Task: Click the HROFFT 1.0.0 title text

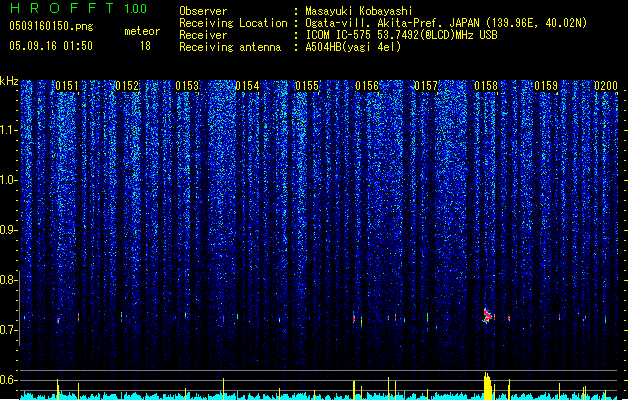Action: 78,8
